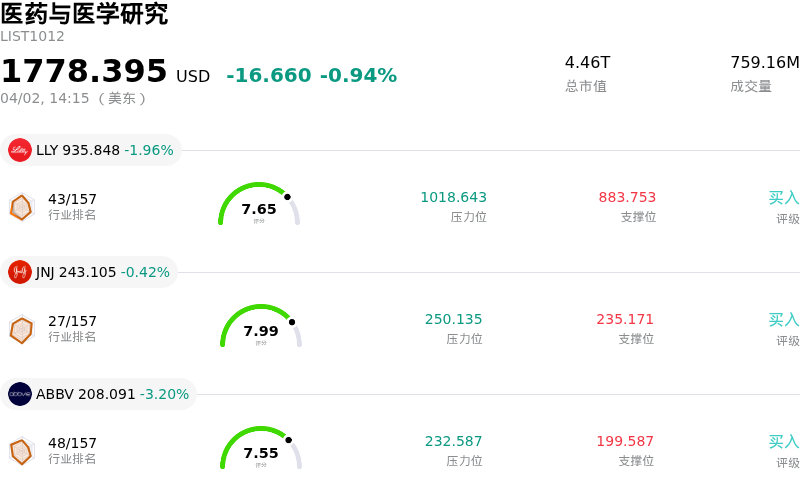Select JNJ support level 235.171
This screenshot has width=800, height=488.
tap(625, 320)
